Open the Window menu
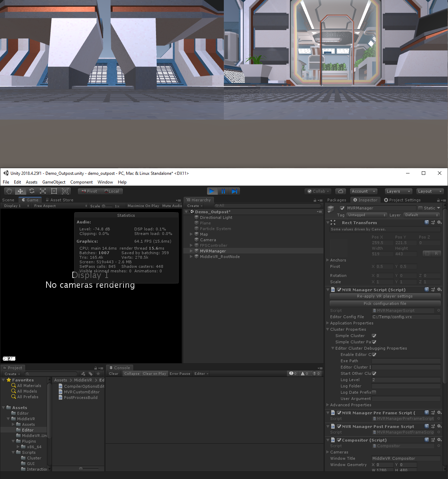Image resolution: width=448 pixels, height=479 pixels. pos(105,182)
